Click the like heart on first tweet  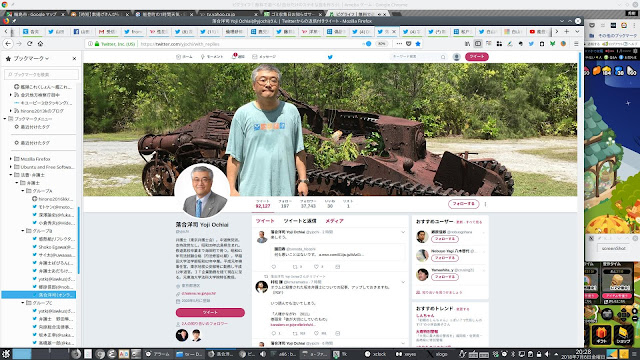click(x=316, y=267)
